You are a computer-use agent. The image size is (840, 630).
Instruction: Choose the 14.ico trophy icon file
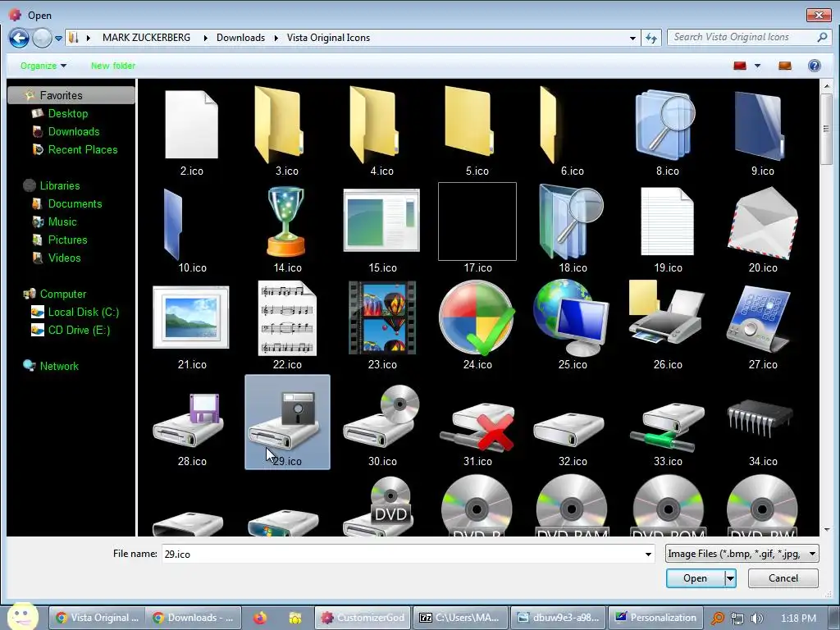click(x=286, y=221)
